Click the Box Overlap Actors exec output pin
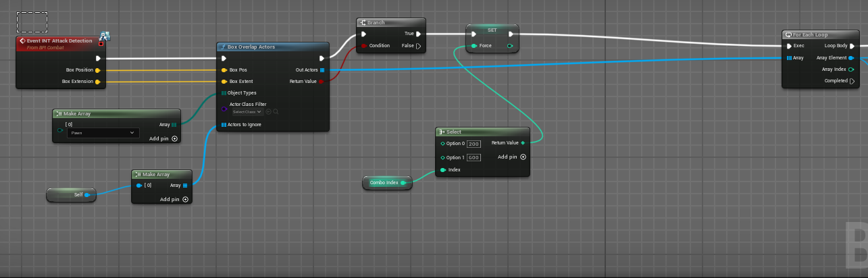Image resolution: width=868 pixels, height=278 pixels. click(x=322, y=58)
